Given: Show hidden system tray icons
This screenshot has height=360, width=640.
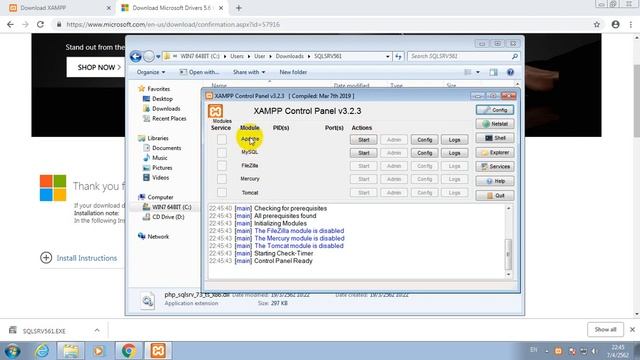Looking at the screenshot, I should [x=547, y=351].
